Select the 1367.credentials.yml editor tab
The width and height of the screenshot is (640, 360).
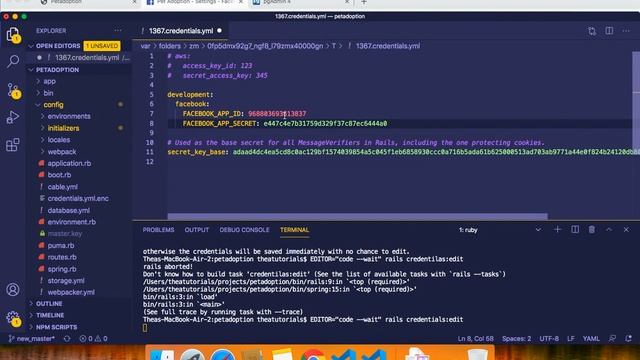[181, 31]
